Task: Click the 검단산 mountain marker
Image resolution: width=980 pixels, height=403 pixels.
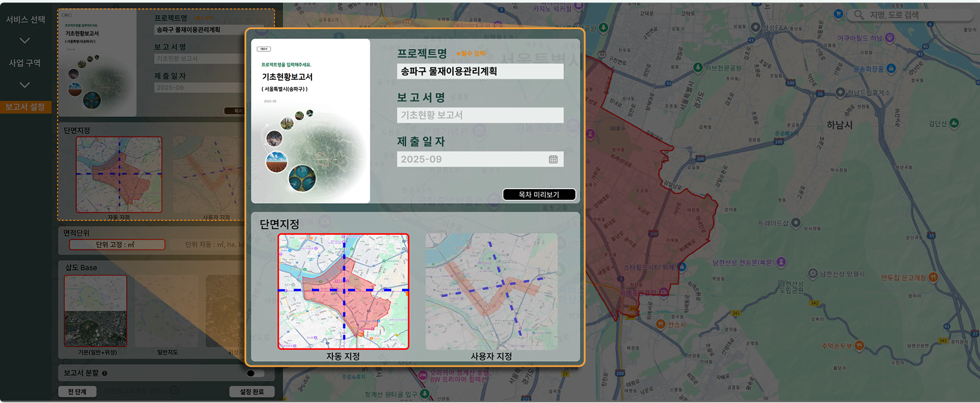Action: click(953, 123)
